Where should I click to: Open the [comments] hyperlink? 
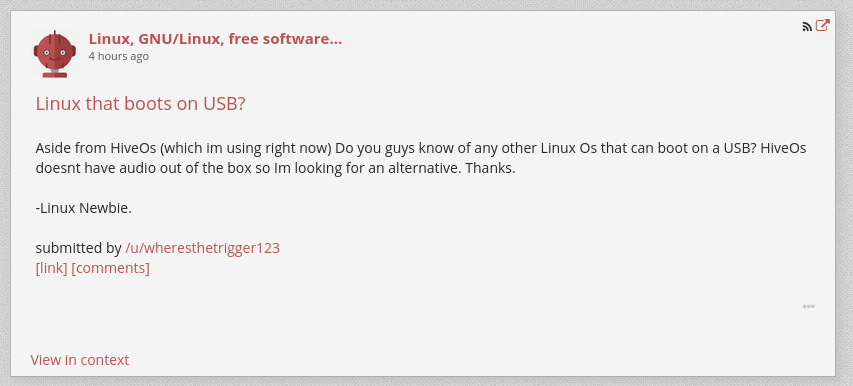click(x=110, y=268)
